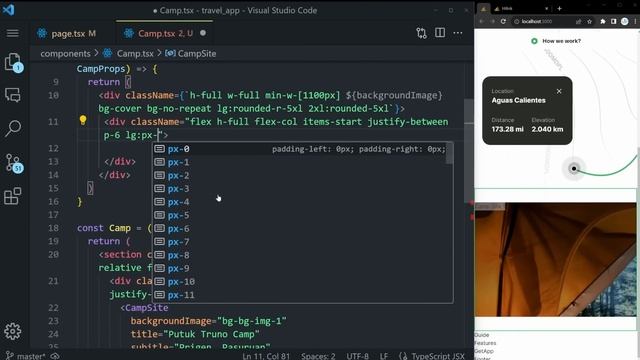Open the browser profile avatar
The width and height of the screenshot is (640, 360).
624,21
